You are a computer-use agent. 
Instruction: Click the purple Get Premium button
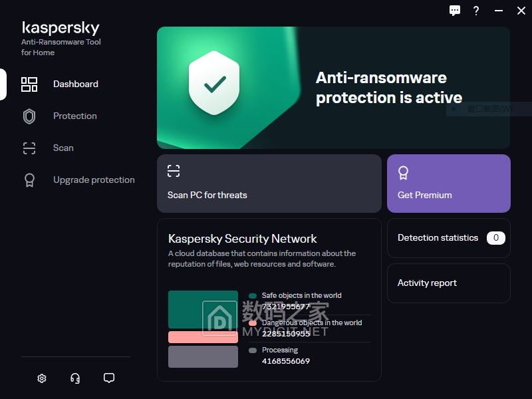pos(449,184)
